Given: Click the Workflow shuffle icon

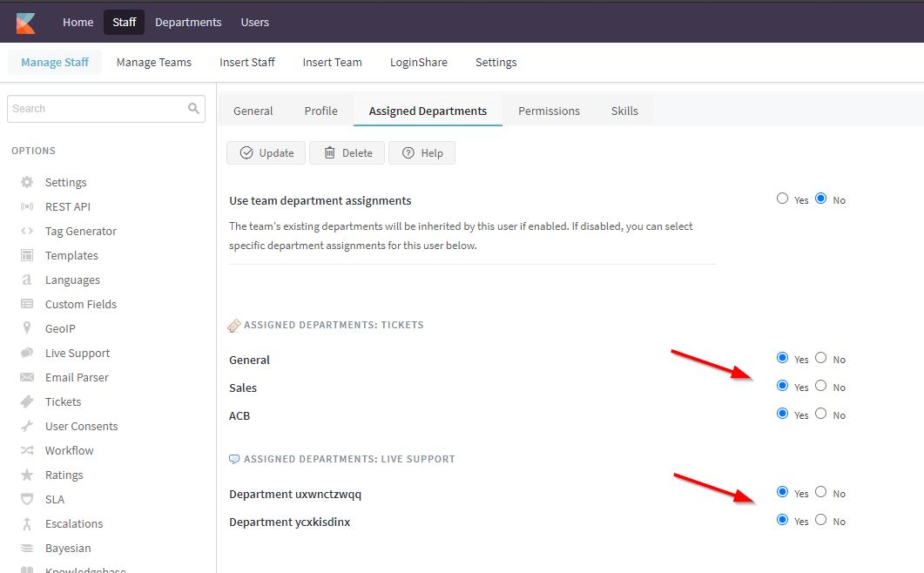Looking at the screenshot, I should [x=27, y=451].
